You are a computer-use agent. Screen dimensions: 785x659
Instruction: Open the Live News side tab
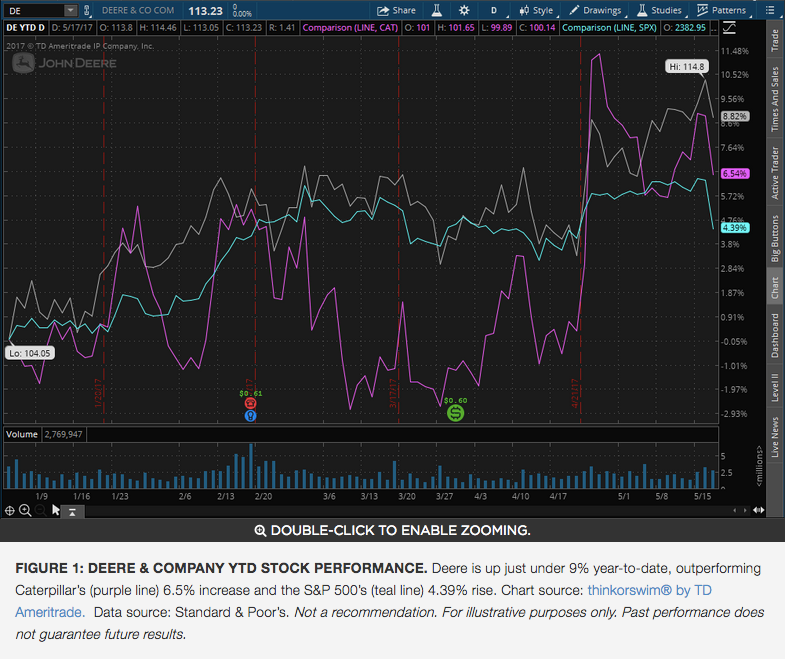point(775,436)
